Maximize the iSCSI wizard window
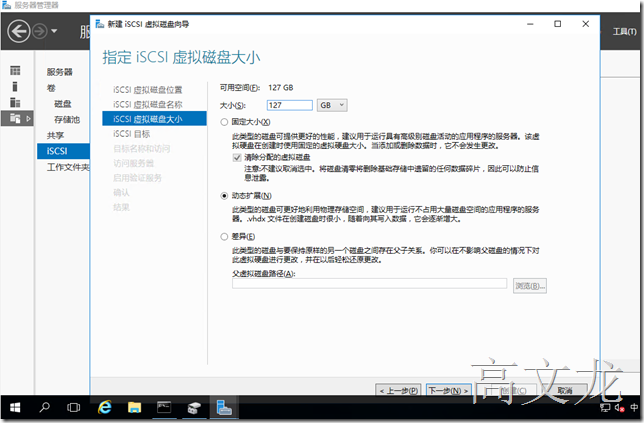Image resolution: width=644 pixels, height=423 pixels. click(558, 24)
